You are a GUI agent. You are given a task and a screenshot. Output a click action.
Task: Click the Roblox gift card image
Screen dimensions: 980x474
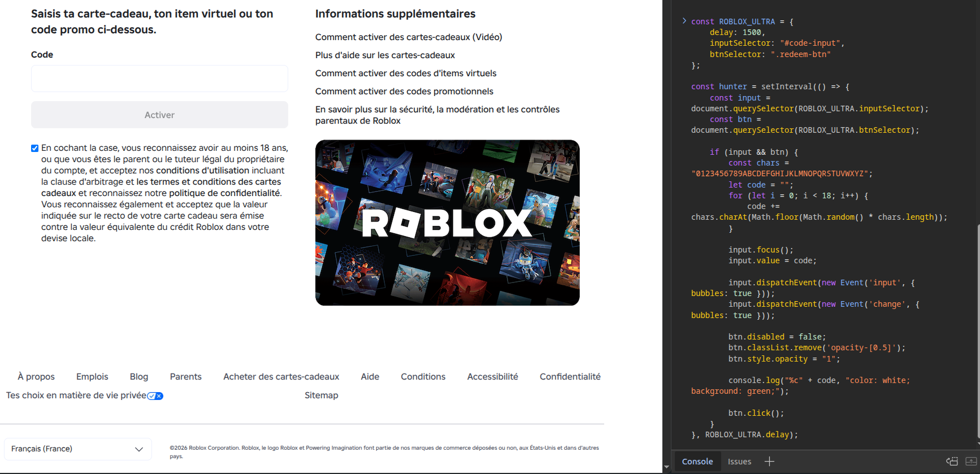click(x=447, y=223)
